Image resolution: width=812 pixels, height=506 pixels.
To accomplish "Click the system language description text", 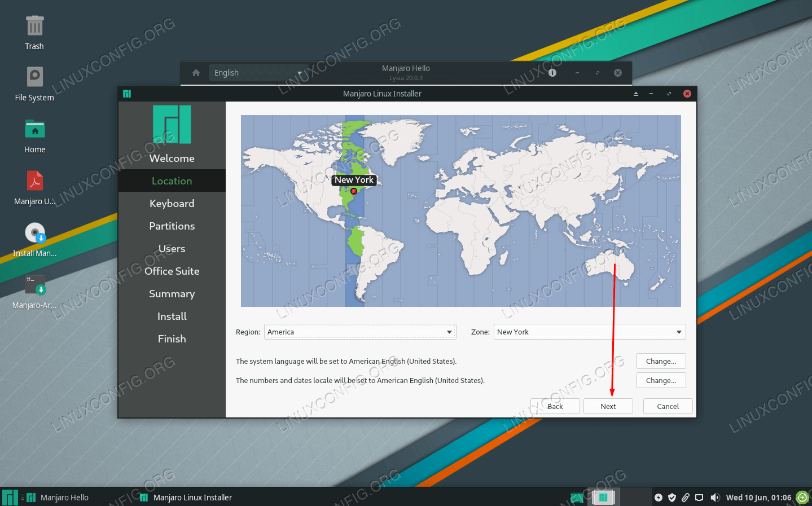I will click(346, 361).
